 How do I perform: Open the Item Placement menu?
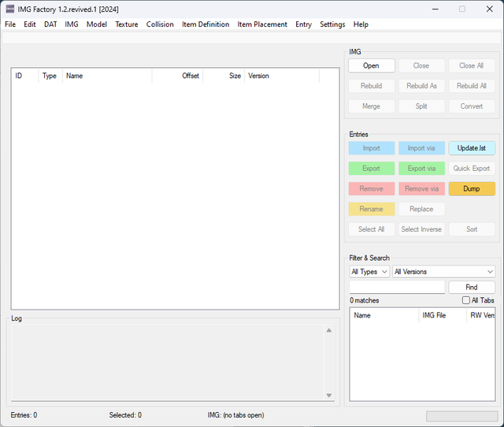pyautogui.click(x=262, y=24)
